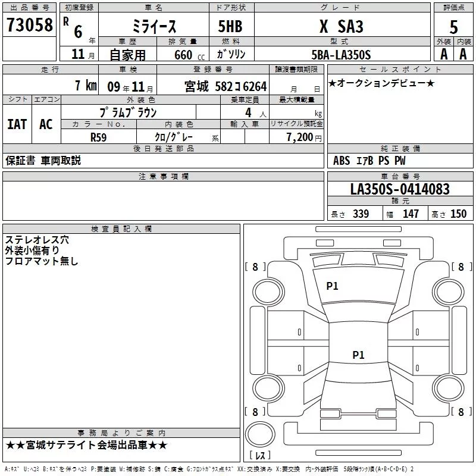Click sales point オークションデビュー text
The image size is (476, 476).
(381, 83)
